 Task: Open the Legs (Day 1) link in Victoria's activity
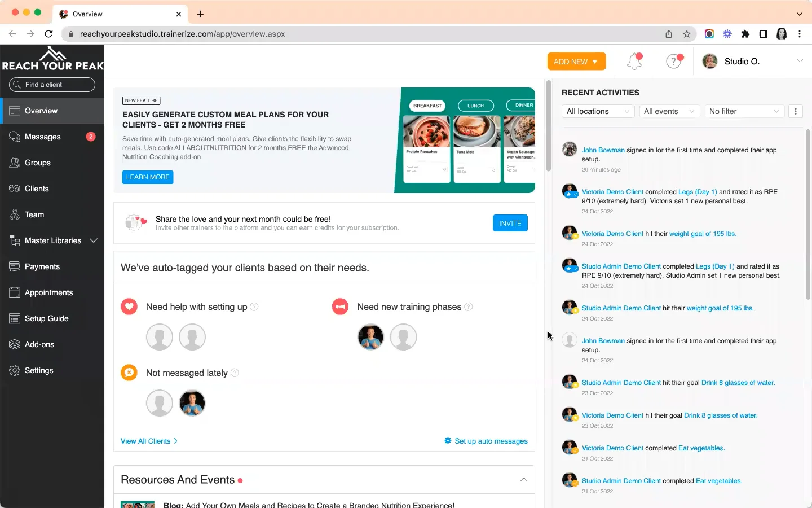click(x=698, y=192)
